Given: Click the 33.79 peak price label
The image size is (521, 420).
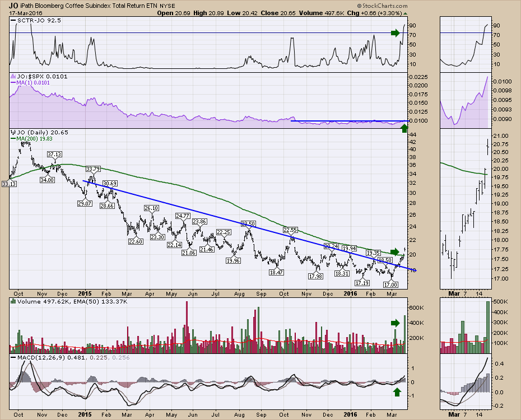Looking at the screenshot, I should tap(93, 169).
